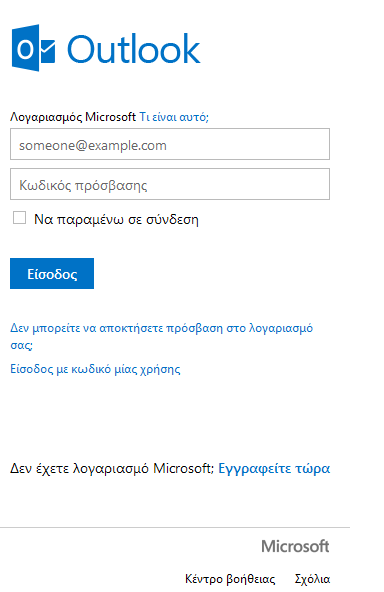Click the "Να παραμένω σε σύνδεση" label
384x592 pixels.
click(x=116, y=219)
